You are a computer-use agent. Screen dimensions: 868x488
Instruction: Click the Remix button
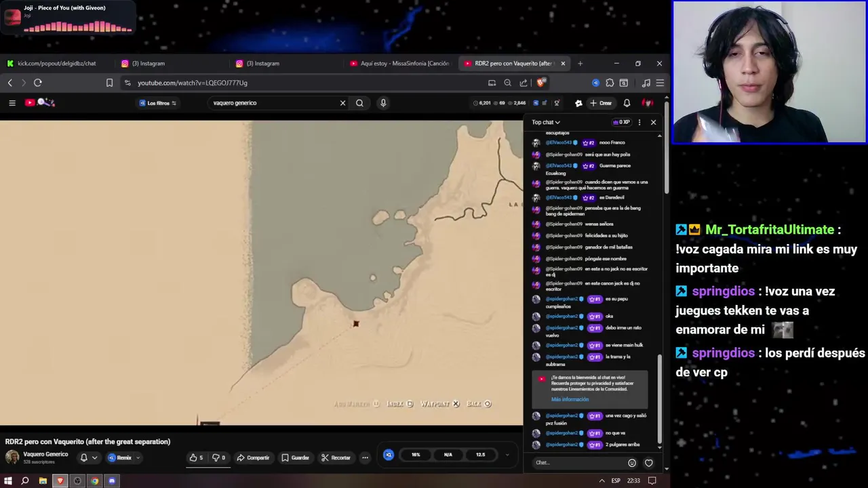(x=120, y=457)
